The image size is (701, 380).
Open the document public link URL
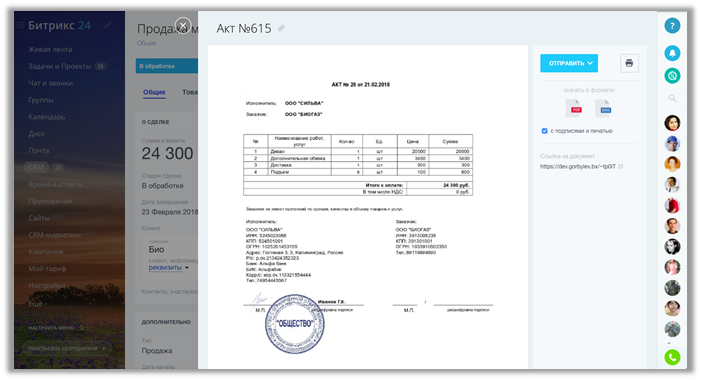click(578, 166)
